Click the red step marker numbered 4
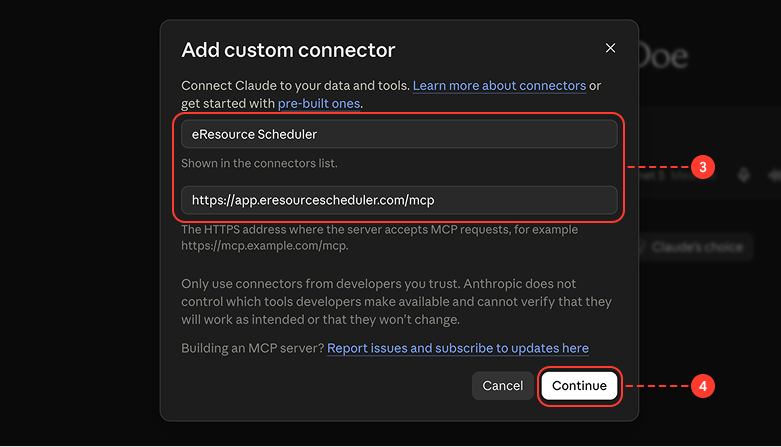781x447 pixels. point(702,386)
